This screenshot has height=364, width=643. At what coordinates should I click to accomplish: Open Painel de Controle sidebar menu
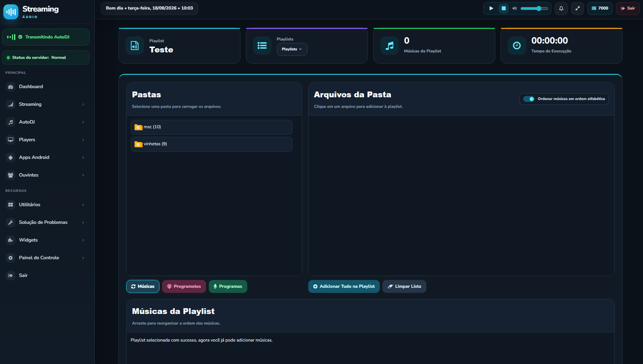46,258
